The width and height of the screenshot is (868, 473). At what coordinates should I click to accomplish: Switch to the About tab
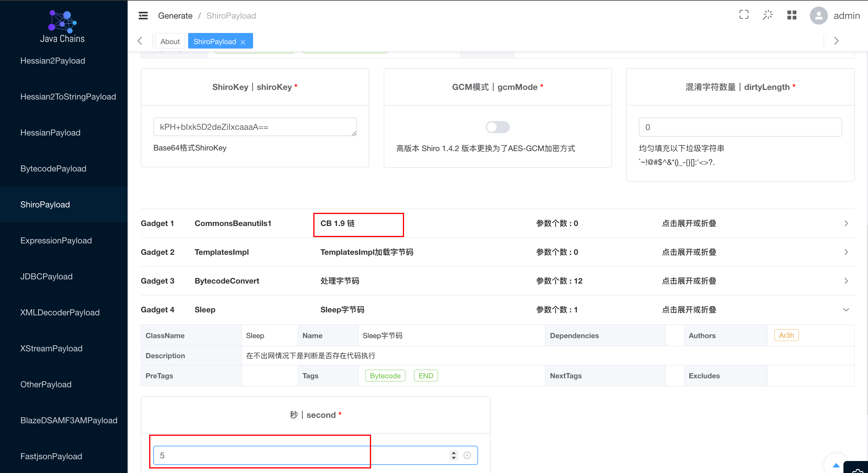click(170, 41)
